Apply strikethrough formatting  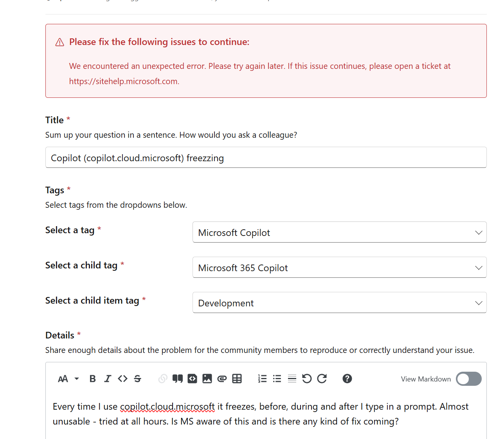[137, 379]
